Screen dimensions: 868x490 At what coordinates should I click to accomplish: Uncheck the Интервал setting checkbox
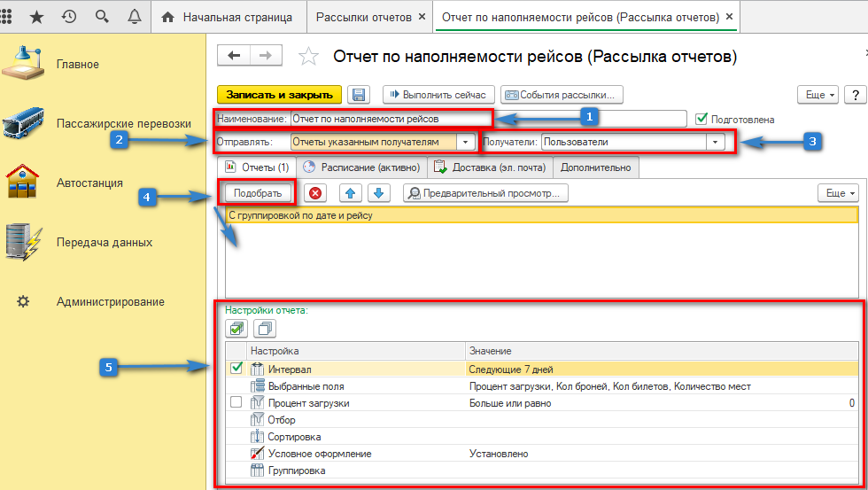click(236, 369)
